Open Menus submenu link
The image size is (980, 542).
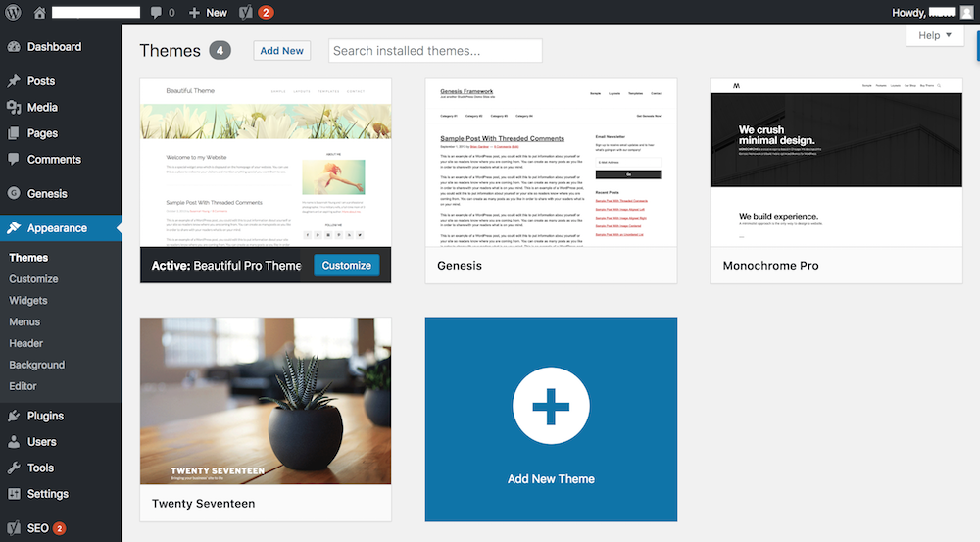pyautogui.click(x=24, y=321)
